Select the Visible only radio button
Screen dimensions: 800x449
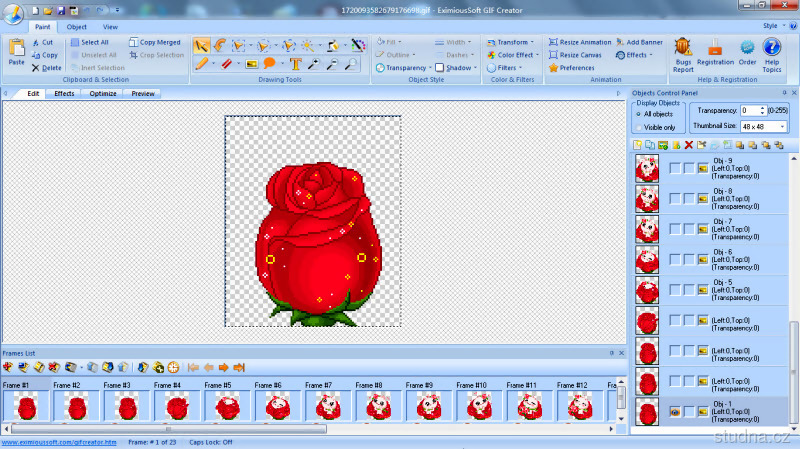click(x=638, y=127)
